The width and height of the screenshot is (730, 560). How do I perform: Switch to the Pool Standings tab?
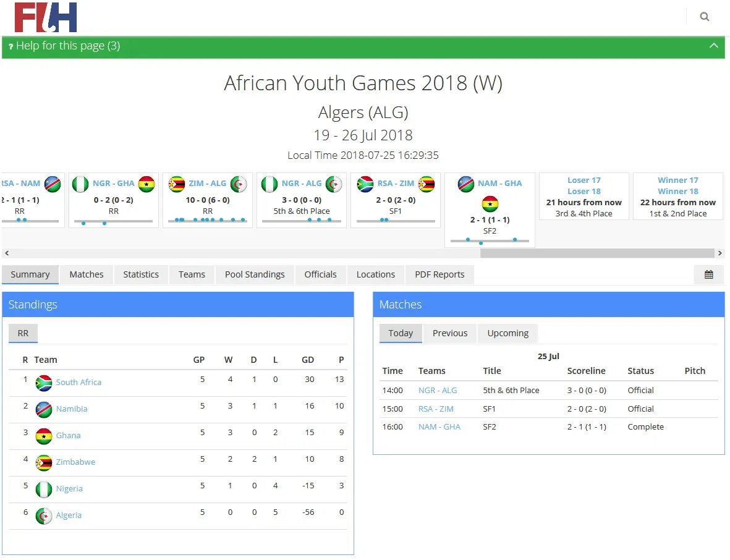point(255,274)
